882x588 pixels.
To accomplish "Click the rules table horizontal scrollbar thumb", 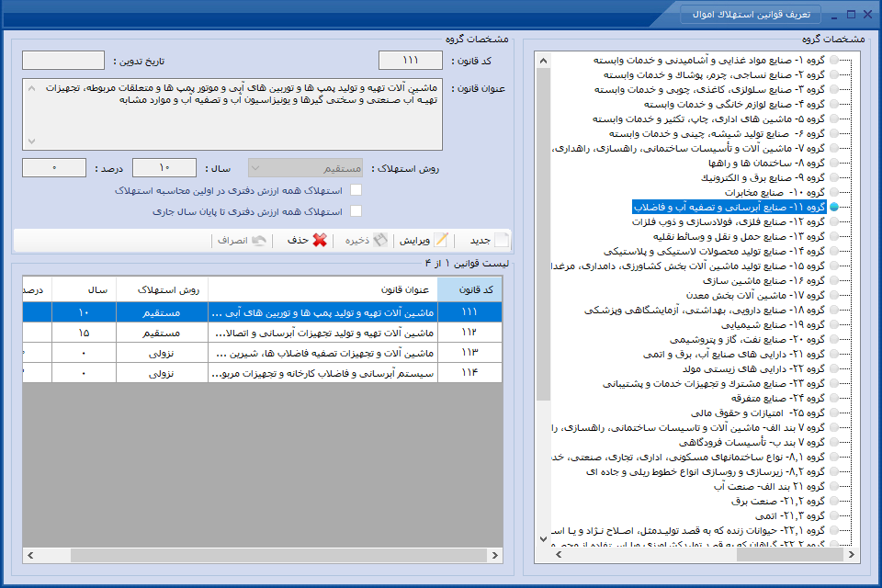I will 278,555.
